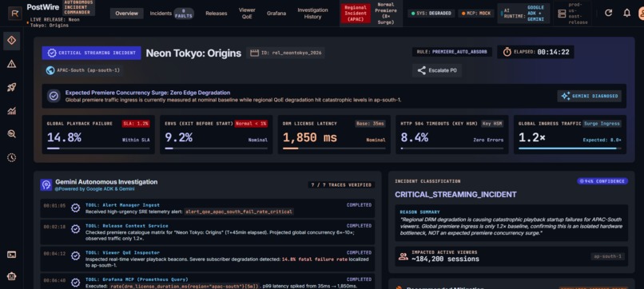Image resolution: width=644 pixels, height=289 pixels.
Task: Click the DRM License Latency progress bar
Action: 334,148
